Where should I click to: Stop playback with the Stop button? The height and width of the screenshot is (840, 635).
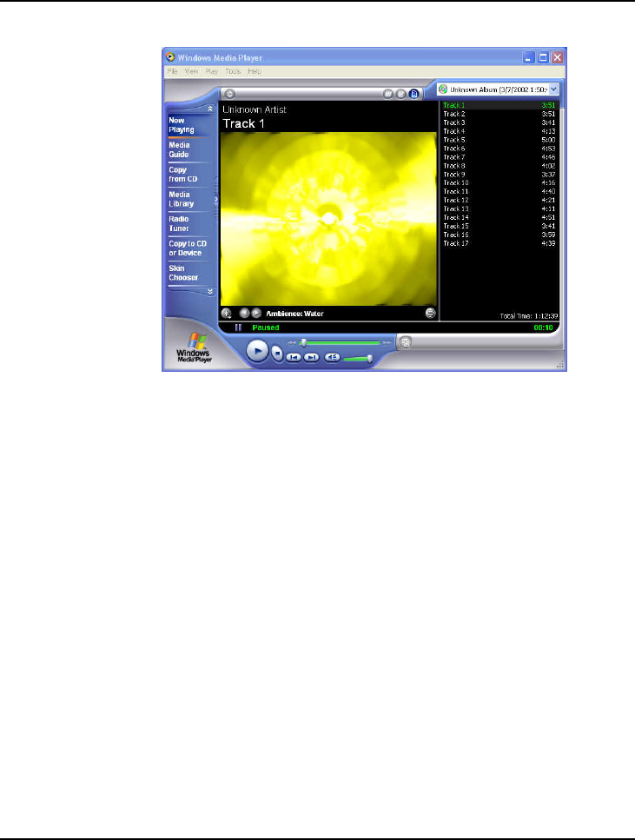point(277,354)
